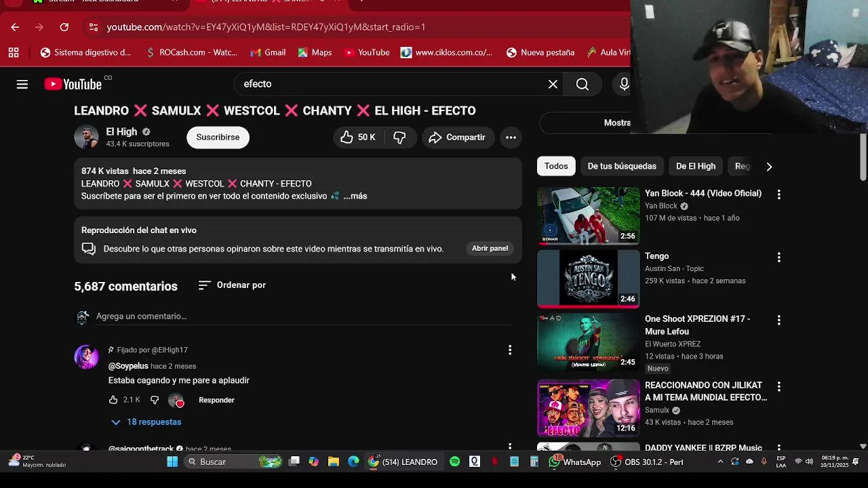Viewport: 868px width, 488px height.
Task: Switch to OBS 30.1.2 in the taskbar
Action: (647, 462)
